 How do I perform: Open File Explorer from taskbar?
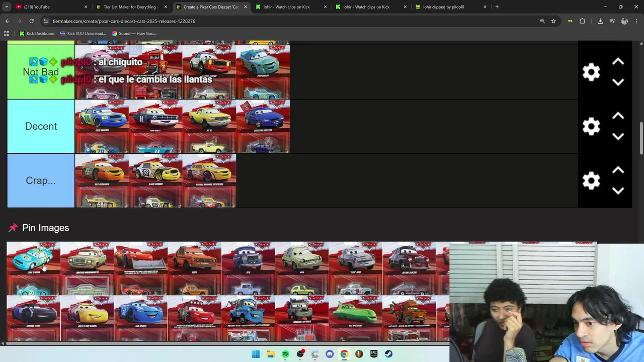pos(270,354)
